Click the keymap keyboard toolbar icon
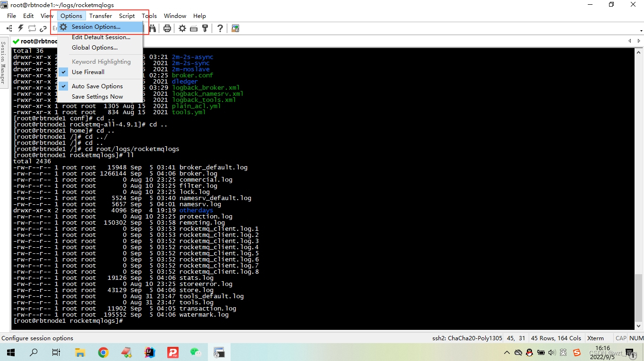This screenshot has width=644, height=361. pos(193,28)
